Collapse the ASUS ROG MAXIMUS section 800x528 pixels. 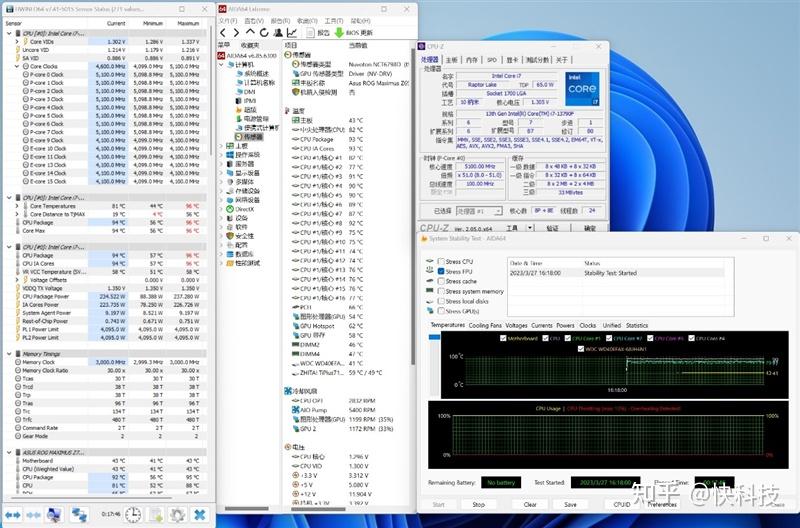coord(9,452)
